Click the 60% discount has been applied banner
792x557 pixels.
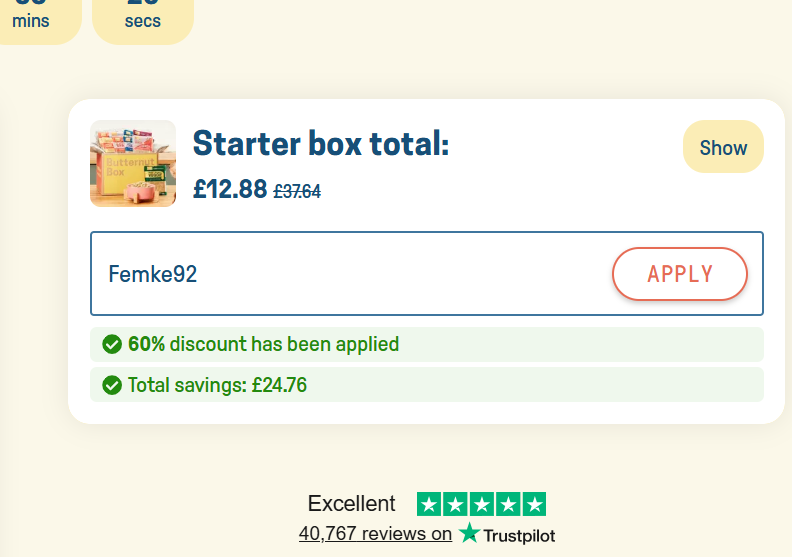pos(426,345)
